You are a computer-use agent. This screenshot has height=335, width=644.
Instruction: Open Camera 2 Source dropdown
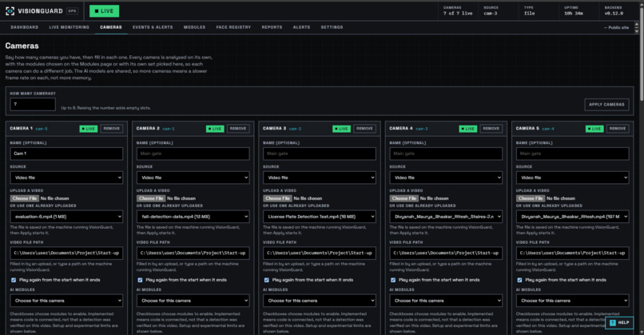coord(193,177)
